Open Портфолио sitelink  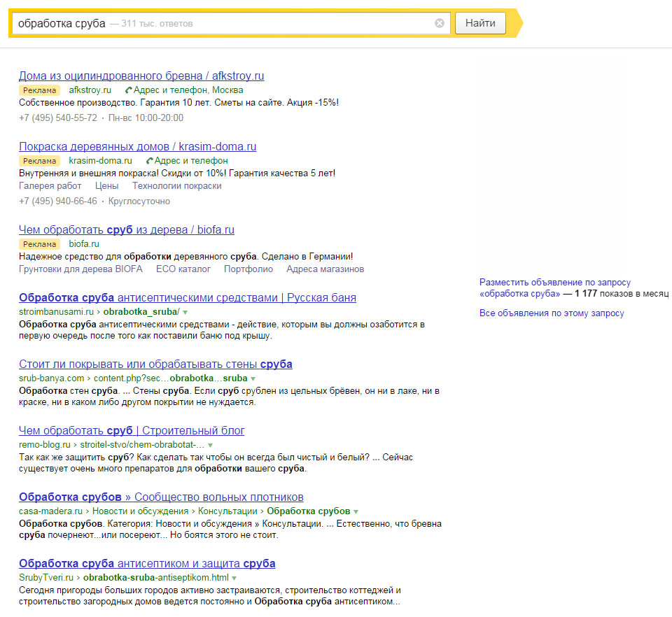click(x=248, y=269)
